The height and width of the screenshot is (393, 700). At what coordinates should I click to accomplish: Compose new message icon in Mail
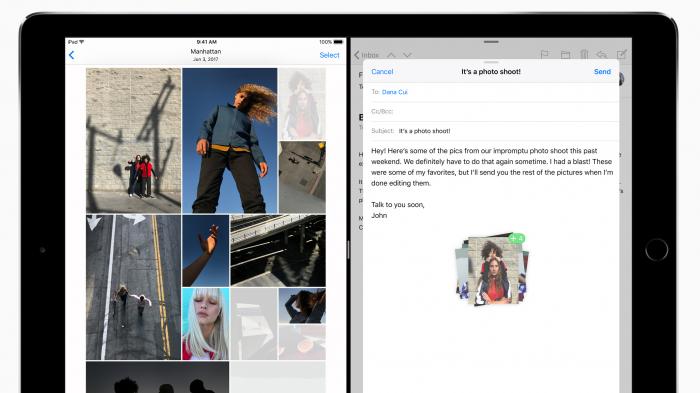coord(621,54)
